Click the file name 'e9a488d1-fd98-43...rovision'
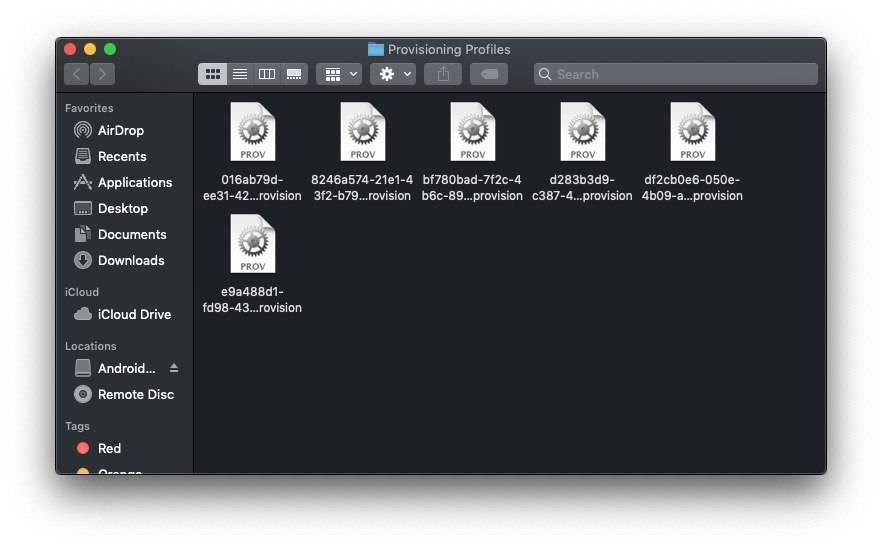Viewport: 882px width, 548px height. [252, 299]
